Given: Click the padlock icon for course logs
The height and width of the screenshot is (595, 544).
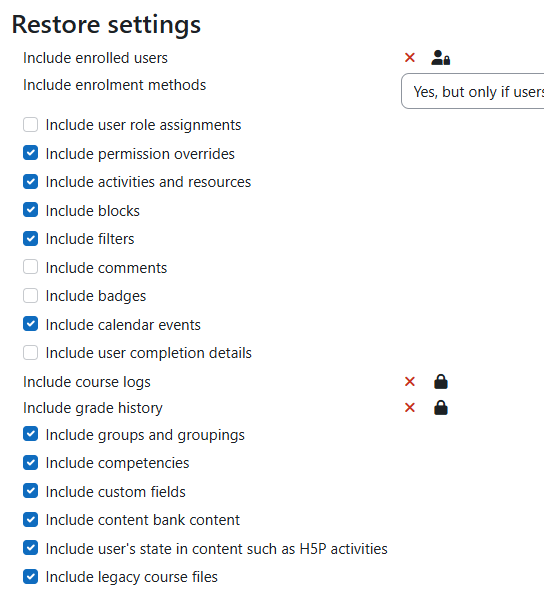Looking at the screenshot, I should coord(441,382).
